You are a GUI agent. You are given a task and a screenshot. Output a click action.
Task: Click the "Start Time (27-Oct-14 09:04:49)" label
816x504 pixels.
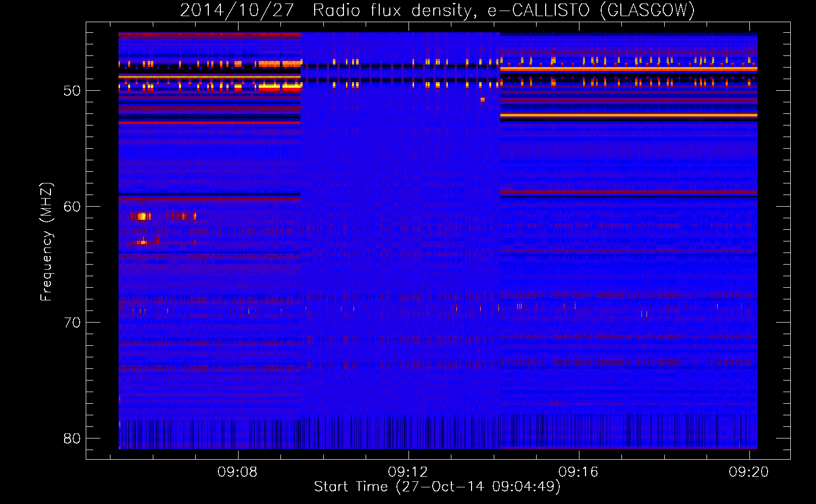point(437,487)
